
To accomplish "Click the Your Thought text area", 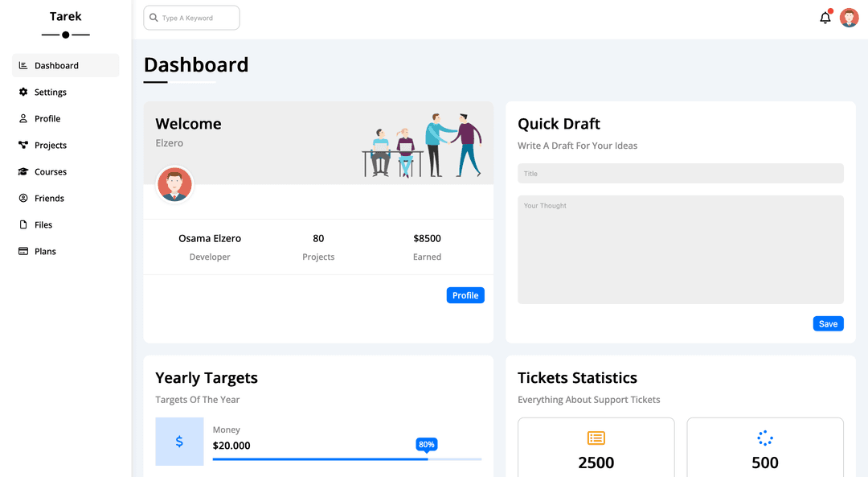I will click(681, 249).
